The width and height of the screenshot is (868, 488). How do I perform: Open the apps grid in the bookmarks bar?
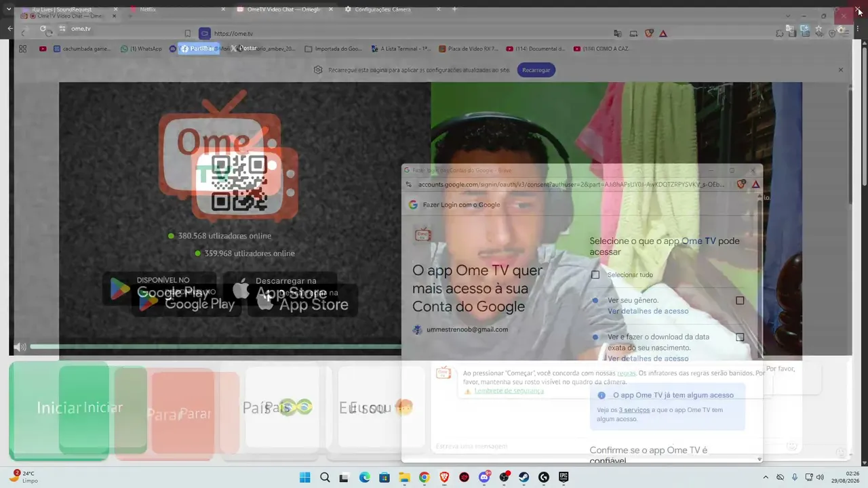(x=22, y=49)
